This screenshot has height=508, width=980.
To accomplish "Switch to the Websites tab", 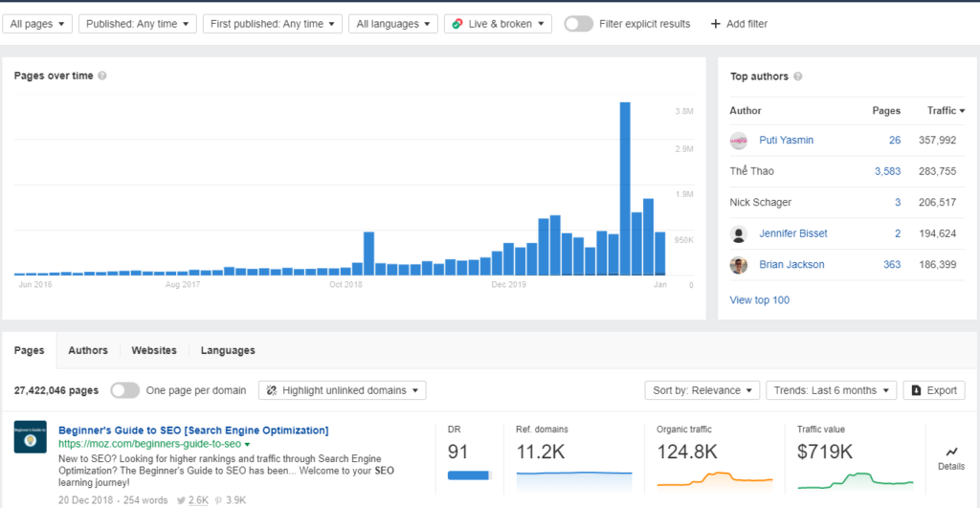I will click(x=154, y=350).
